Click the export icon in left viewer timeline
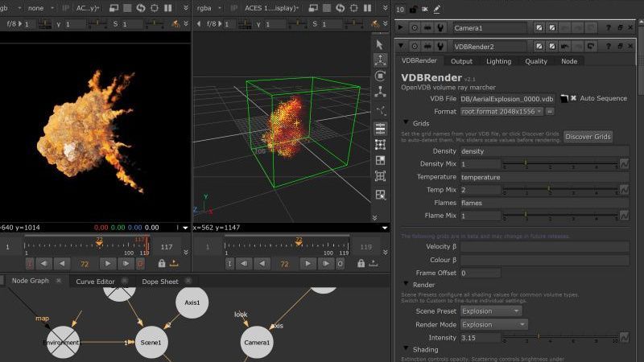Image resolution: width=644 pixels, height=362 pixels. (174, 263)
